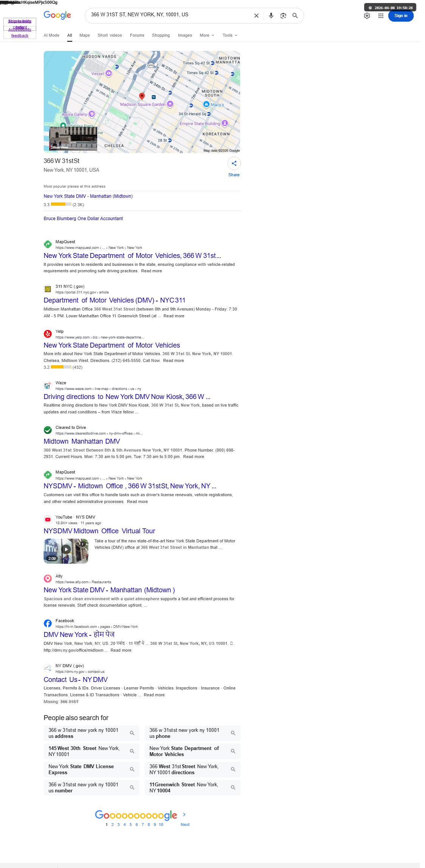Click Madison Square Garden map icon

point(170,104)
